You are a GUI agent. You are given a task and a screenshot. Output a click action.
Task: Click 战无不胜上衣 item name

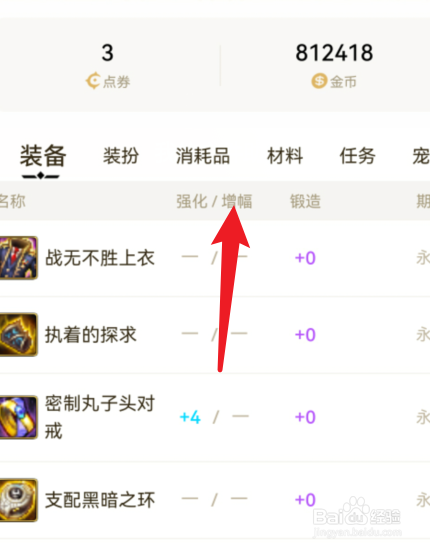100,258
